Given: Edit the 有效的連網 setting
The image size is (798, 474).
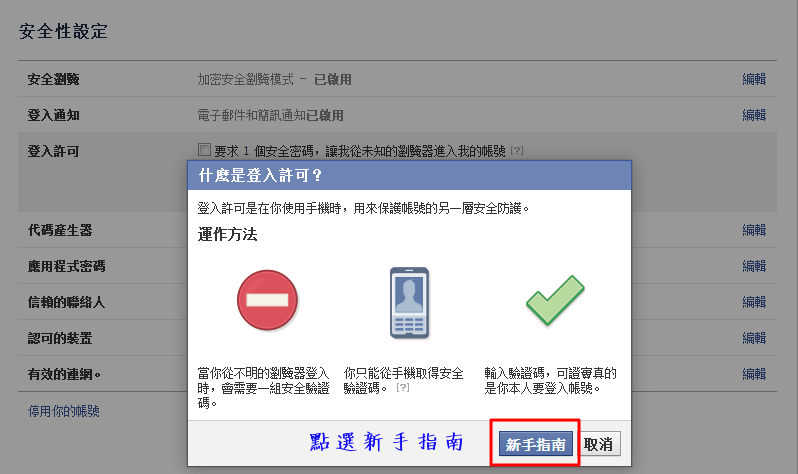Looking at the screenshot, I should (x=754, y=374).
